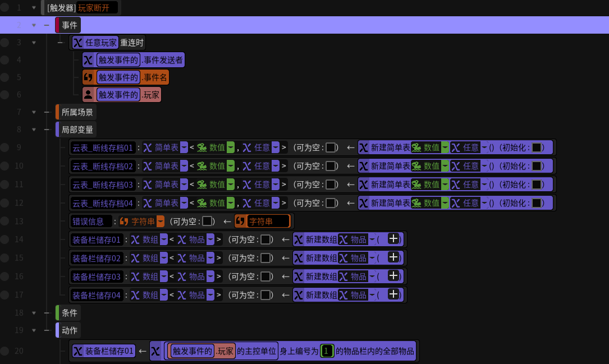Toggle 初始化 checkbox in row 云表_断线存档03
Viewport: 609px width, 364px height.
(537, 185)
